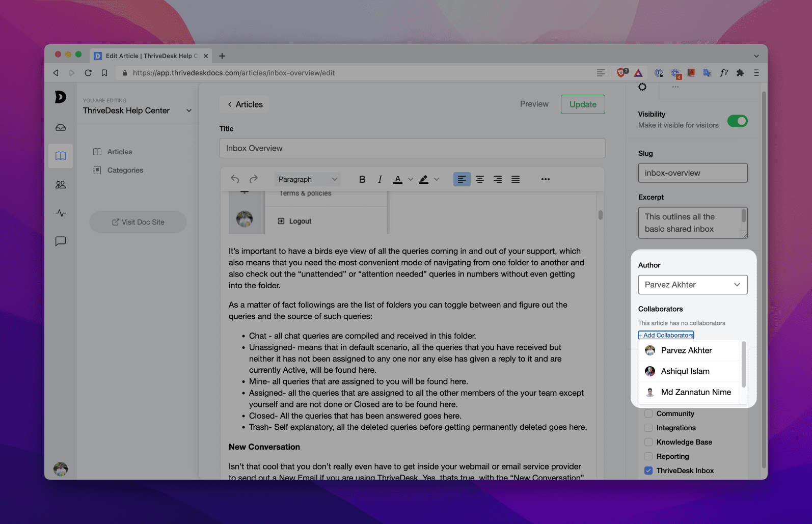
Task: Open the activity pulse icon in sidebar
Action: click(x=61, y=213)
